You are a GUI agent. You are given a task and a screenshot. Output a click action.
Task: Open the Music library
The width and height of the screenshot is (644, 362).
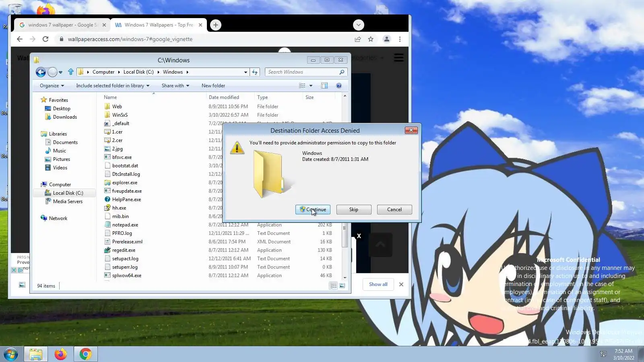pyautogui.click(x=59, y=151)
